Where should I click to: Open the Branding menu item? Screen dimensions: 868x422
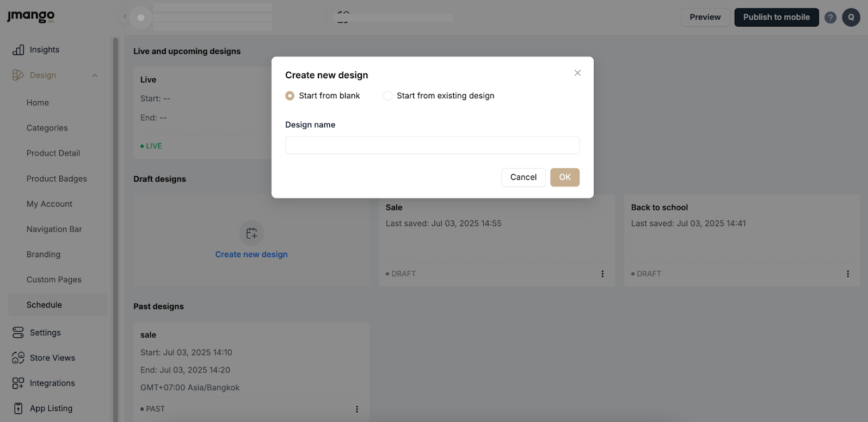click(x=44, y=255)
